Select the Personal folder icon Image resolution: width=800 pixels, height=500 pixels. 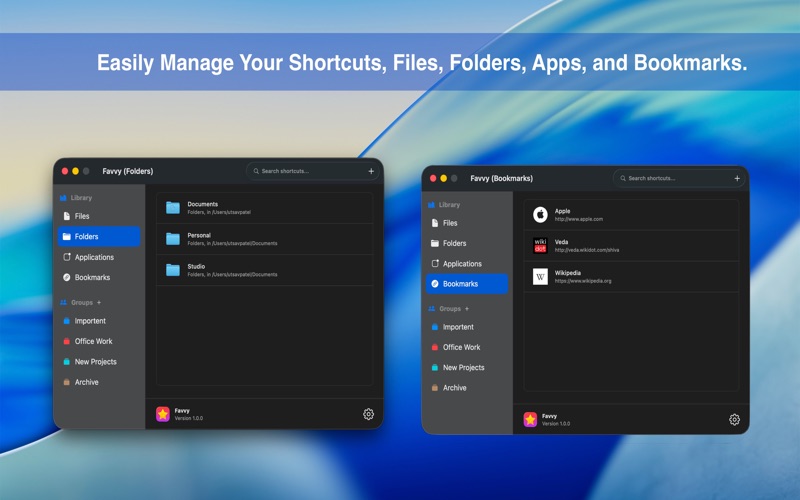point(173,239)
